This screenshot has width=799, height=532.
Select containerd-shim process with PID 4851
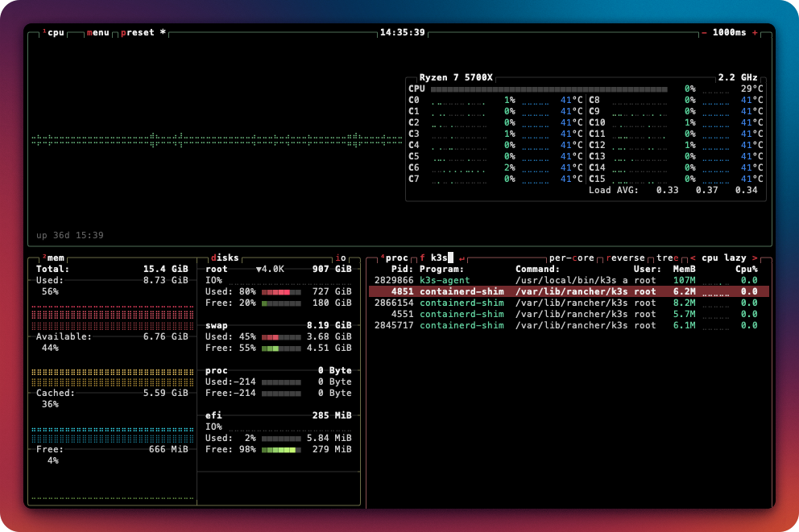[x=569, y=291]
